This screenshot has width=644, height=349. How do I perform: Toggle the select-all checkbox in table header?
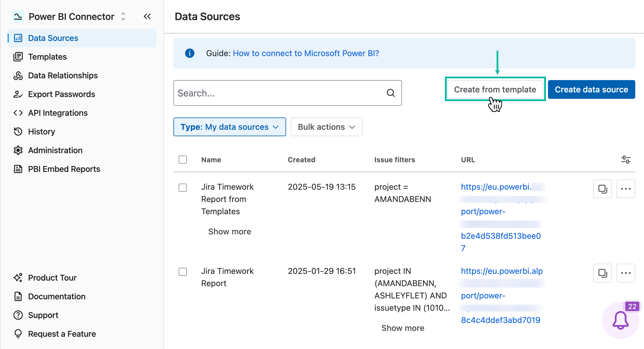[x=183, y=160]
